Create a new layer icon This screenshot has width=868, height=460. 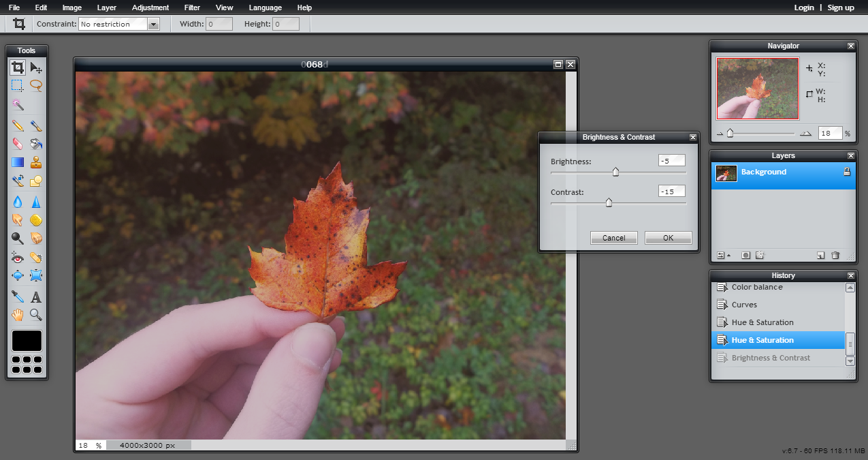820,256
